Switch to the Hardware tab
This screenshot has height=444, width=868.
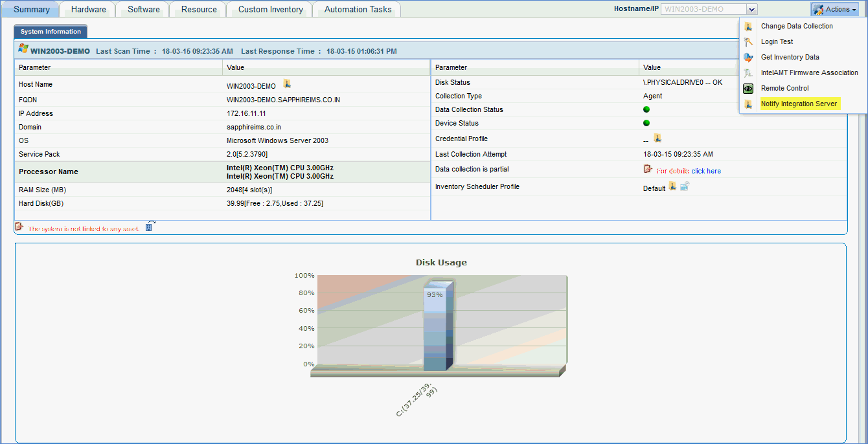click(88, 9)
